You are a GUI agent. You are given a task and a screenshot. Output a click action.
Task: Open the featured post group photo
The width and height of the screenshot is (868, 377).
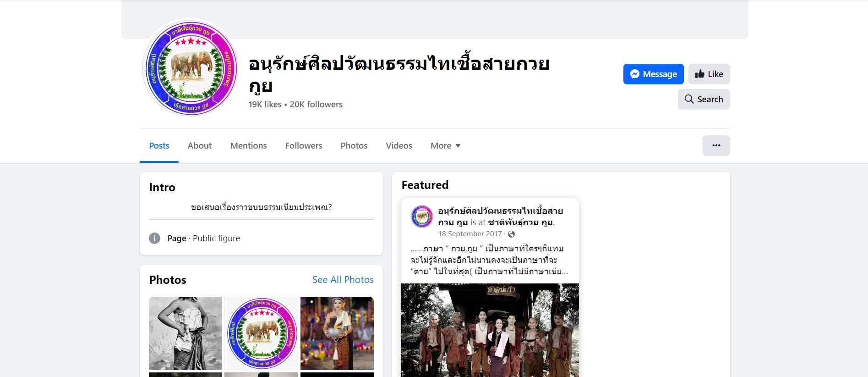click(490, 330)
